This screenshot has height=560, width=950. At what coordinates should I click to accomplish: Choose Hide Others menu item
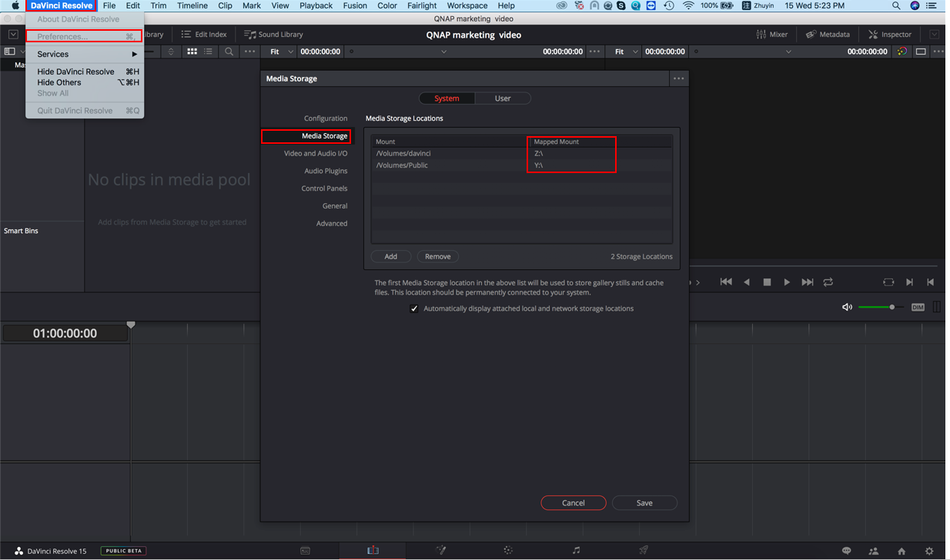click(x=85, y=82)
